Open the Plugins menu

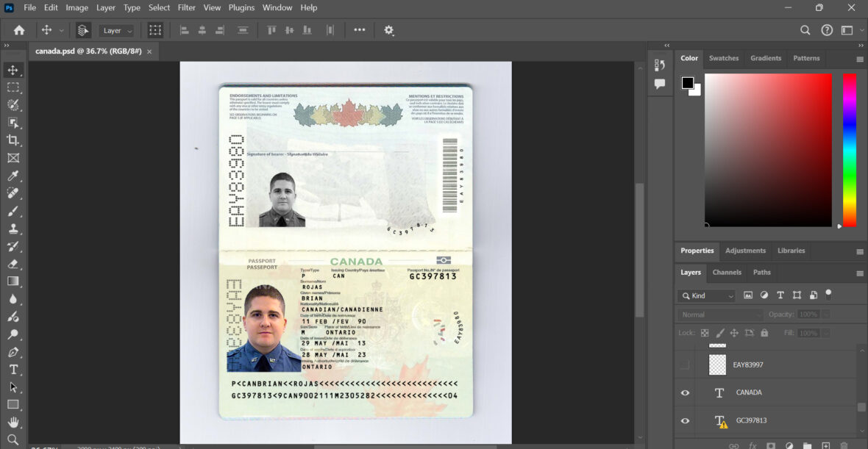[241, 8]
